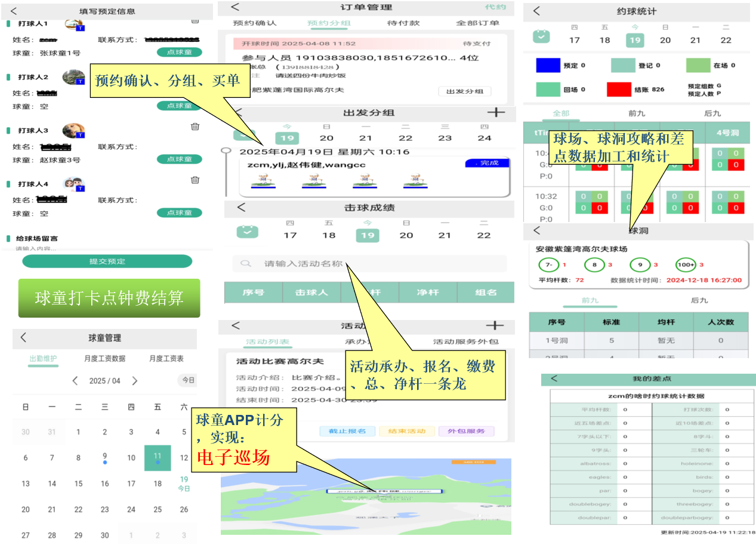This screenshot has height=551, width=756.
Task: Add a new activity with the 活动 plus icon
Action: 495,325
